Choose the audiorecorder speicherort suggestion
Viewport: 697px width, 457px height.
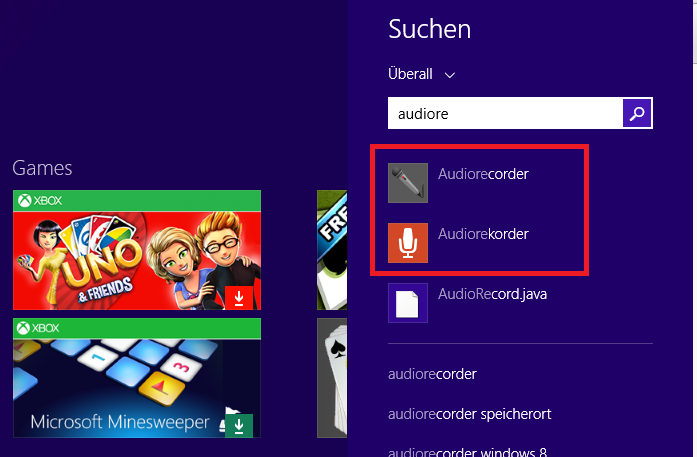click(469, 414)
